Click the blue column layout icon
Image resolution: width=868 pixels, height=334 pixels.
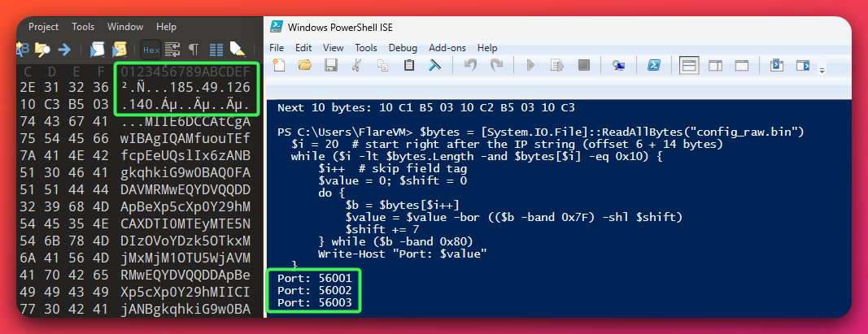point(216,50)
